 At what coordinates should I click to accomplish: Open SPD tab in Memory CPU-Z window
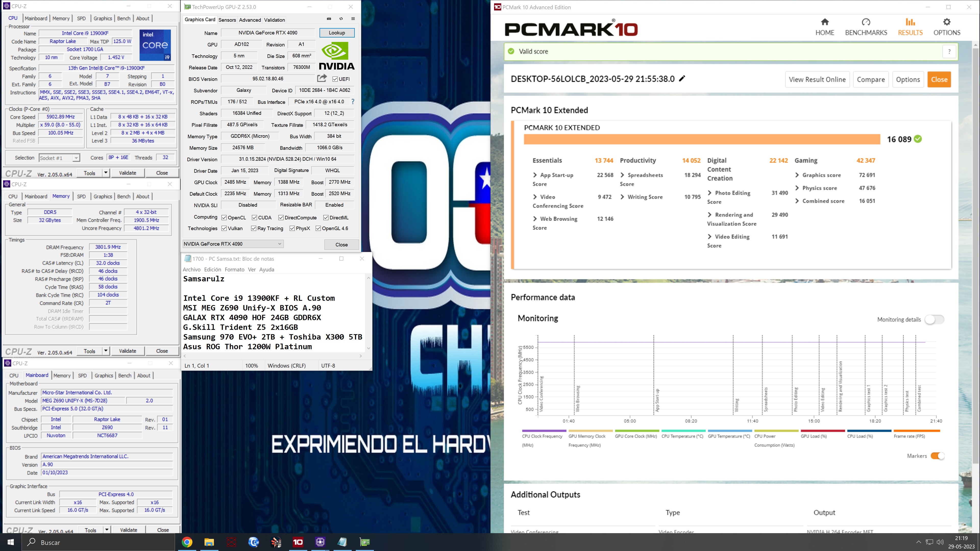click(x=81, y=196)
